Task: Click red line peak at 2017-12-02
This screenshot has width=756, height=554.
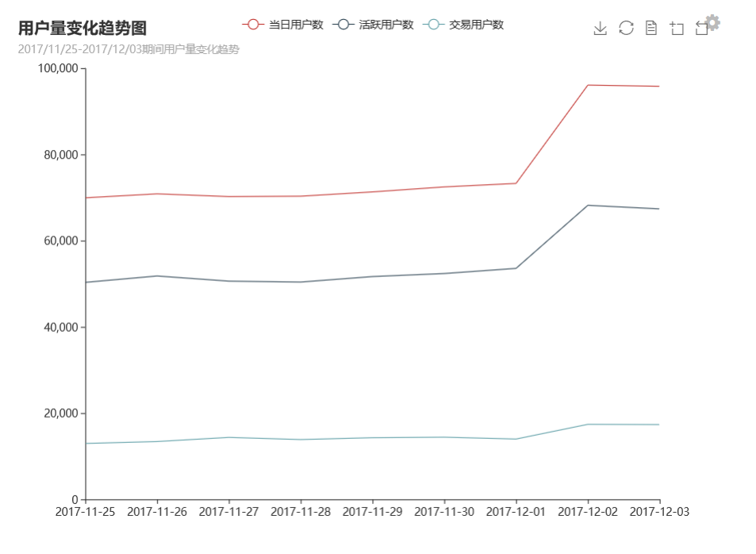Action: 588,86
